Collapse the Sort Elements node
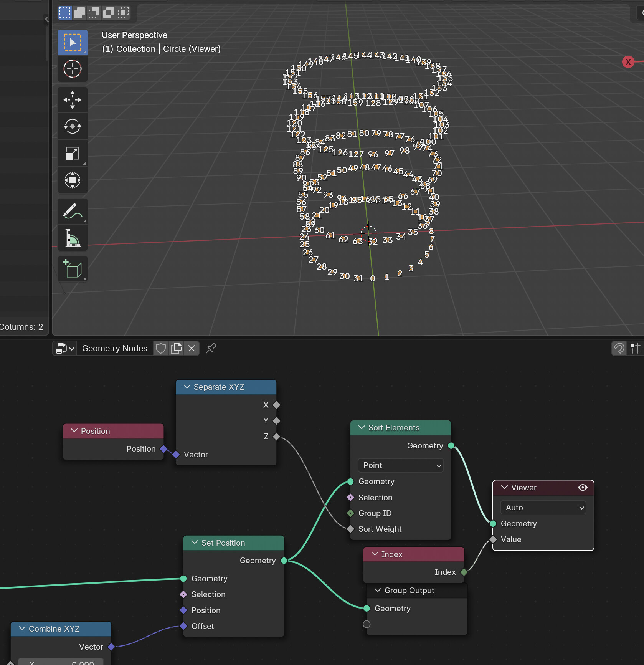 [x=362, y=427]
